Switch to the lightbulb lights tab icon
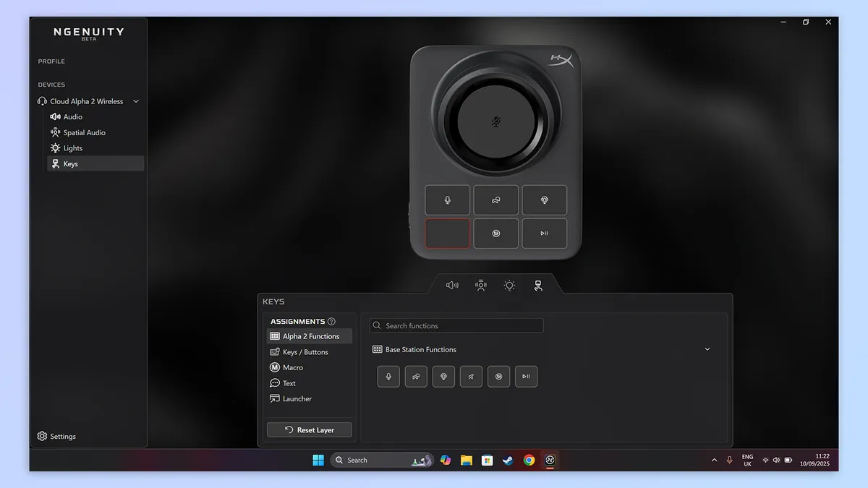 [x=509, y=285]
